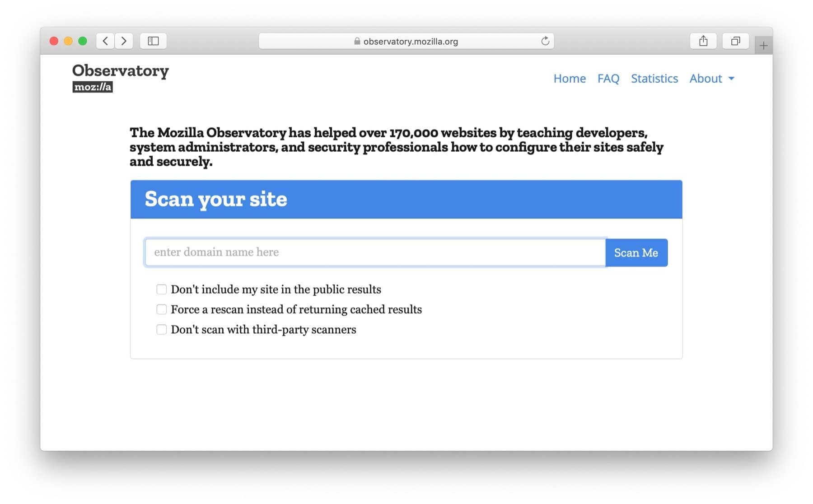Click the Safari back arrow
This screenshot has width=813, height=504.
105,41
